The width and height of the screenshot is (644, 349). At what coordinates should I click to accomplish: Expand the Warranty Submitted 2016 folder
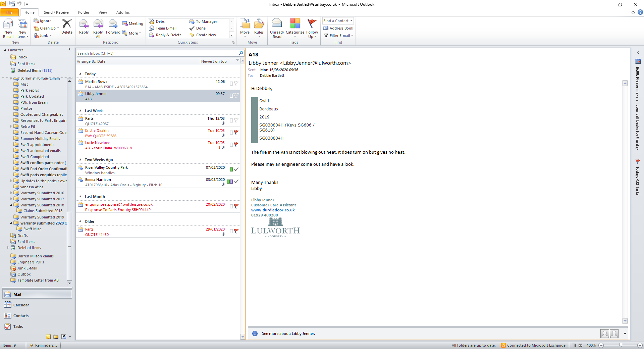pyautogui.click(x=11, y=193)
